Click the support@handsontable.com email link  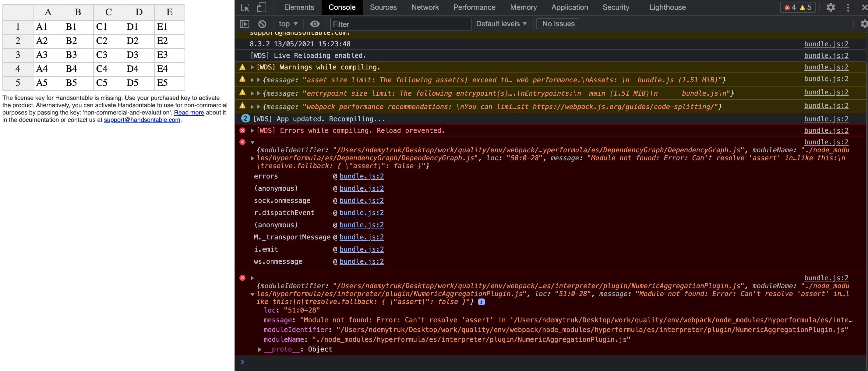pos(142,120)
